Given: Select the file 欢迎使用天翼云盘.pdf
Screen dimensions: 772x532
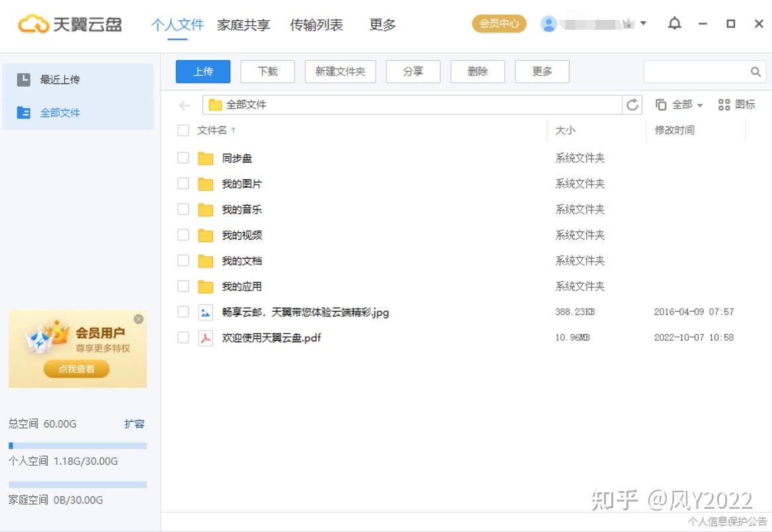Looking at the screenshot, I should pyautogui.click(x=271, y=337).
